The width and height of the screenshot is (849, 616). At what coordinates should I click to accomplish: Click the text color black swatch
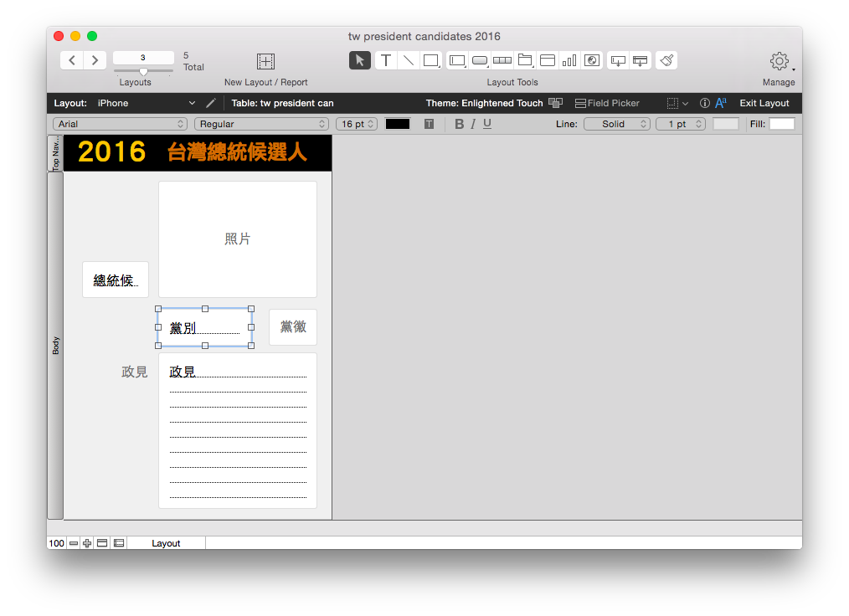click(x=398, y=124)
